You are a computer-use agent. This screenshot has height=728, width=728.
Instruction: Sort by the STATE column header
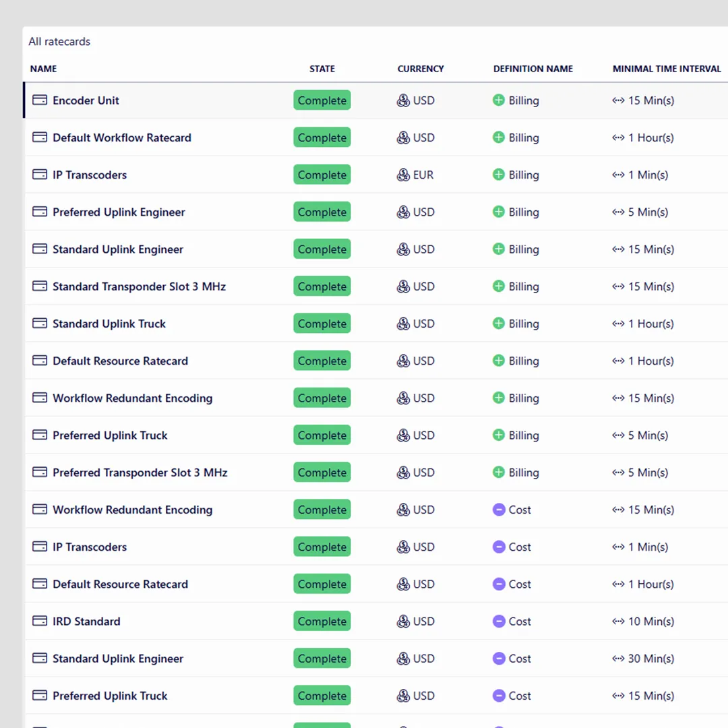click(322, 69)
